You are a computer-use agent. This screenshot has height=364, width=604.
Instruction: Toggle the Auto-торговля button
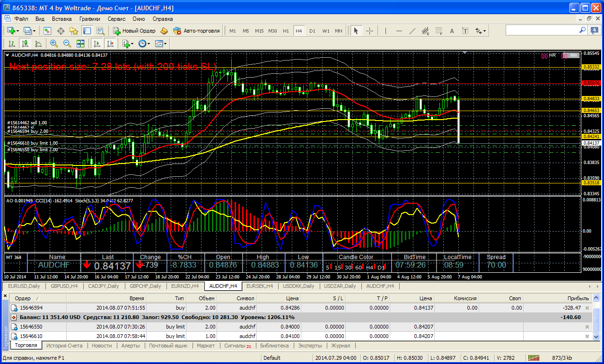point(196,31)
